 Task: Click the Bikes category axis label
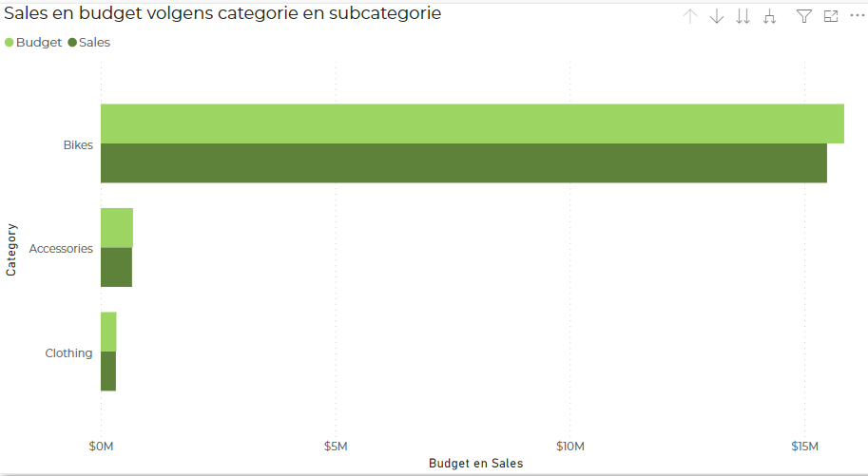tap(78, 145)
